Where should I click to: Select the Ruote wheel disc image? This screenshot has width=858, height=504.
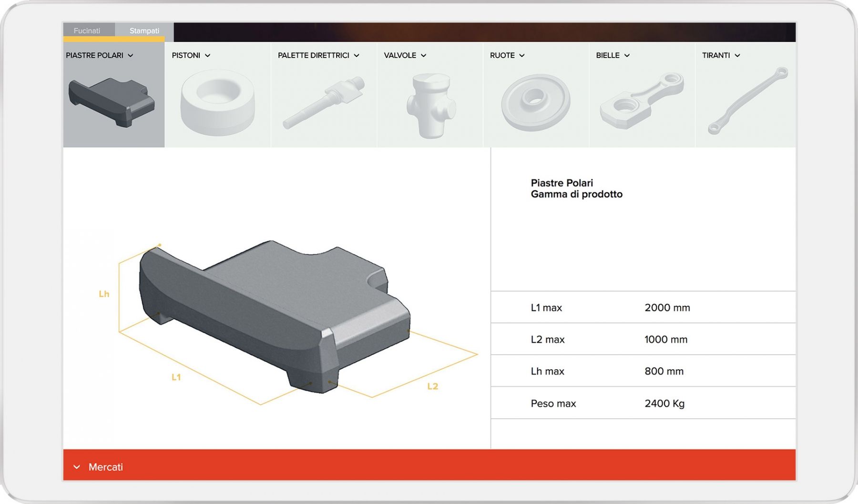(536, 102)
